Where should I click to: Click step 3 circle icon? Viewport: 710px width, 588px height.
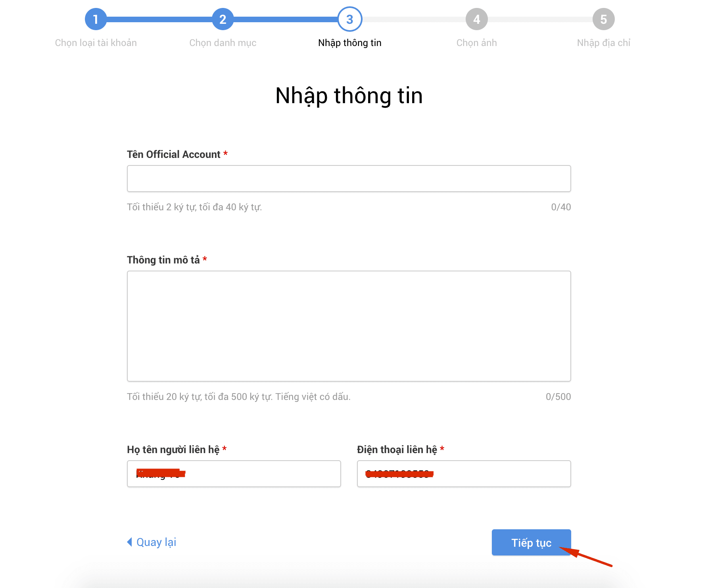pyautogui.click(x=349, y=19)
